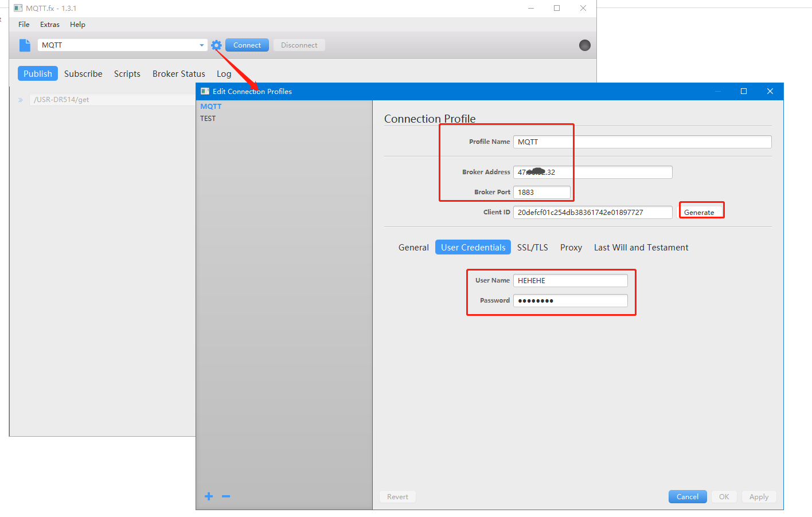Switch to the Log tab
The height and width of the screenshot is (517, 812).
(x=224, y=73)
